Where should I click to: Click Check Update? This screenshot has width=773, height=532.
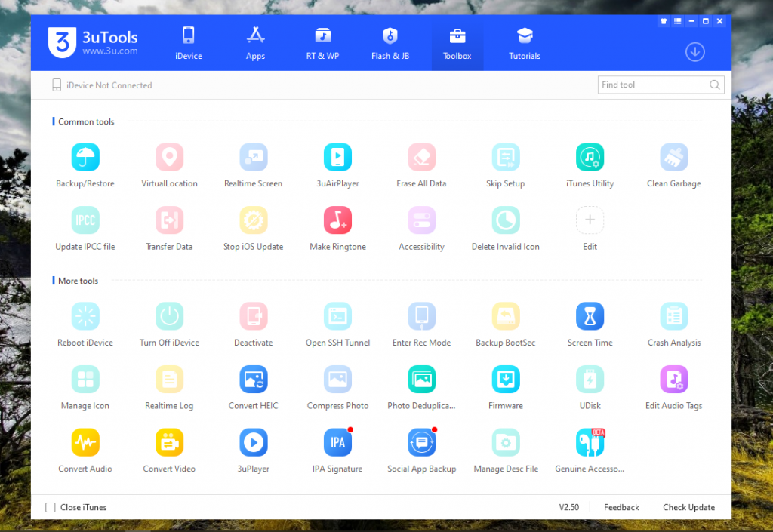[688, 507]
